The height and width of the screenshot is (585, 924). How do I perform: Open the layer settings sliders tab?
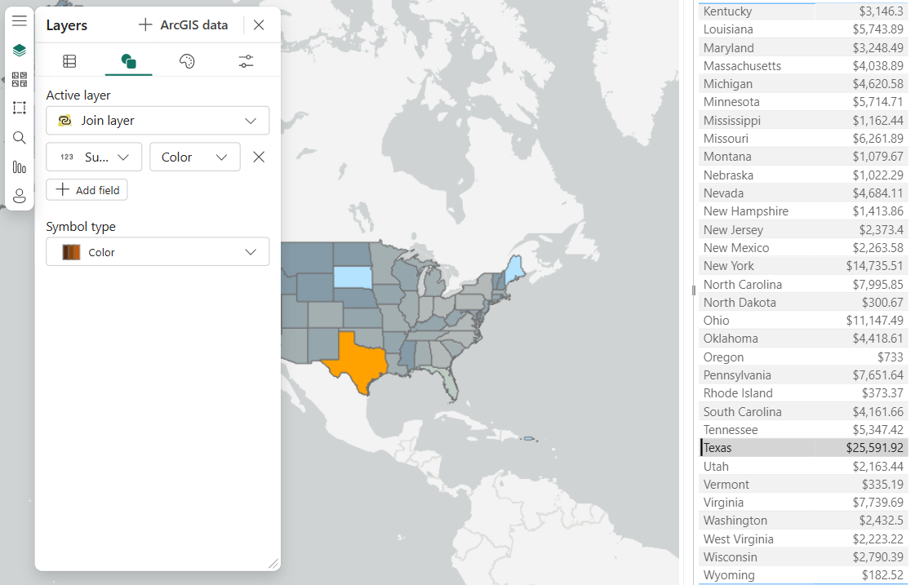click(x=246, y=60)
